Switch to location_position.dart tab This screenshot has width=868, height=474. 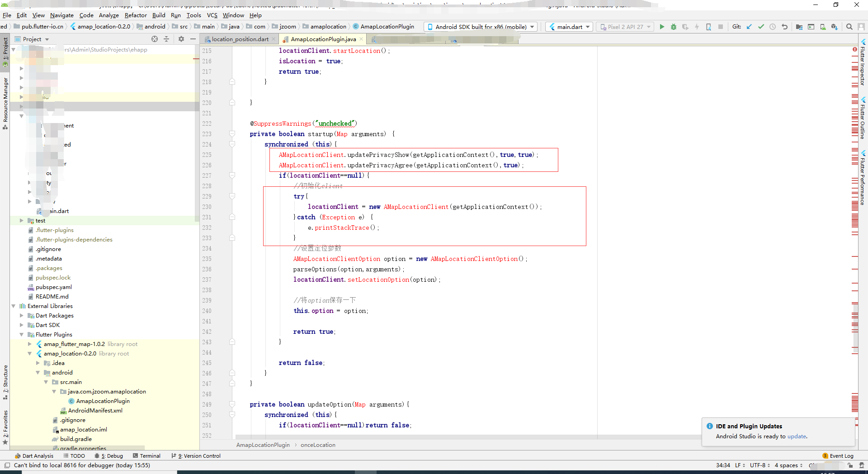240,39
